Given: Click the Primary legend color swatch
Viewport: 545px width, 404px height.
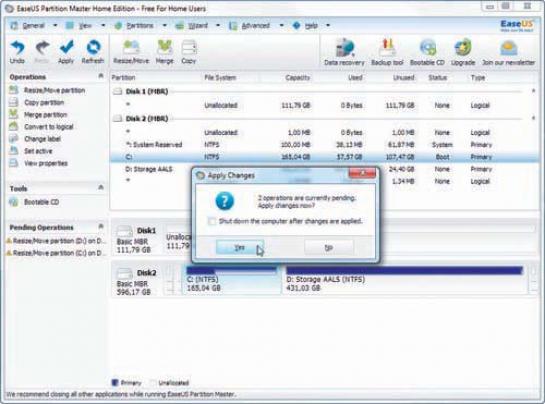Looking at the screenshot, I should point(115,382).
